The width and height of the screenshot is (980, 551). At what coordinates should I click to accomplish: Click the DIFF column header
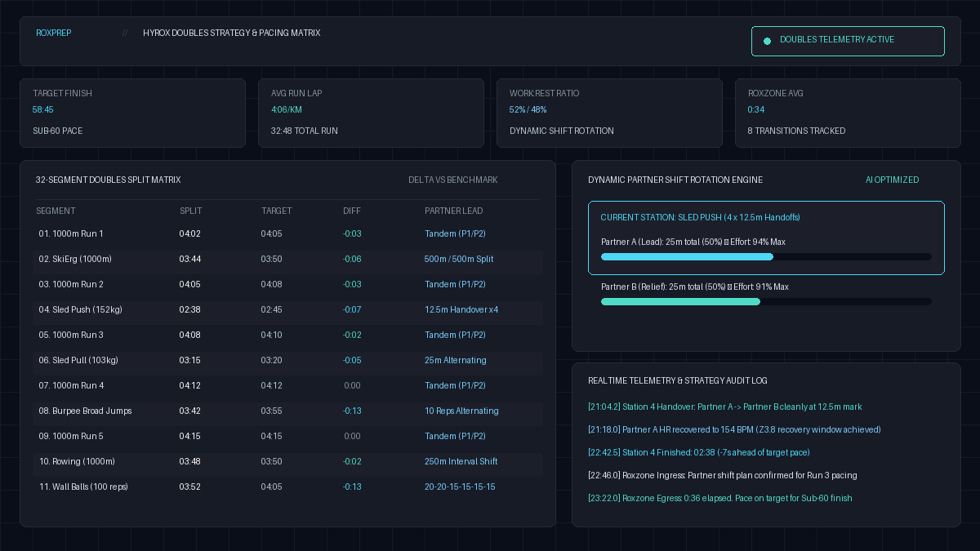(352, 211)
